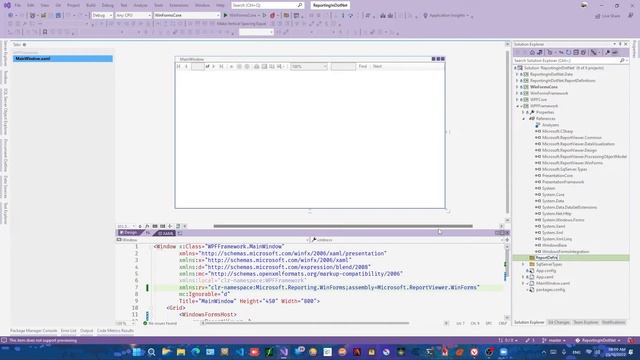
Task: Click the Solution Explorer refresh icon
Action: click(x=568, y=52)
